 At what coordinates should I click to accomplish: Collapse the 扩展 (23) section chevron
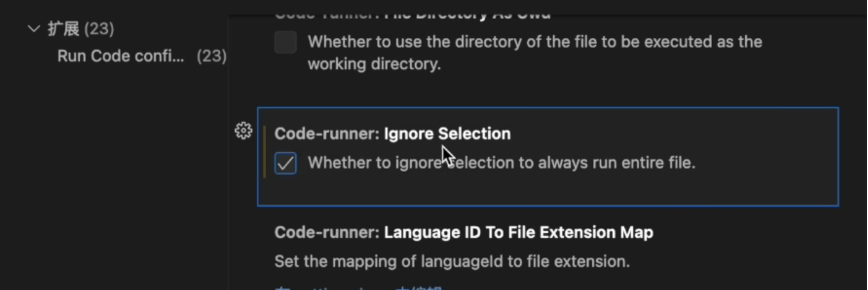pyautogui.click(x=34, y=29)
